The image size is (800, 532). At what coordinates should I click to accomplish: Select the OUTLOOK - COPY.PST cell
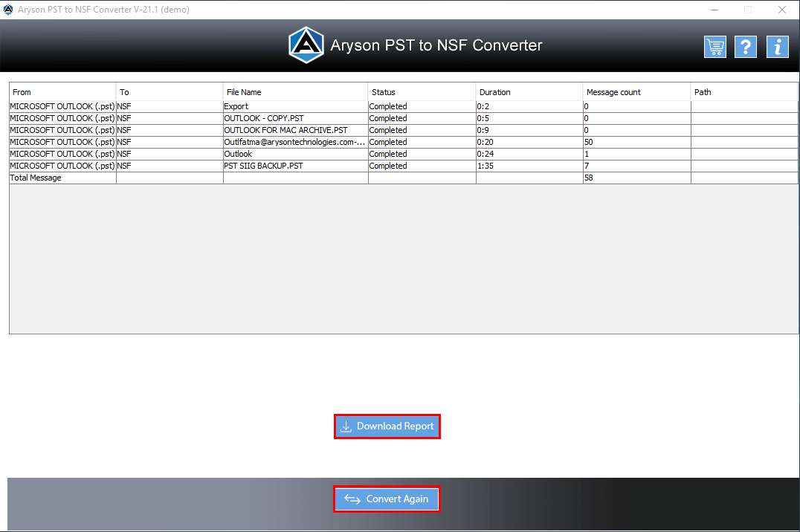click(295, 118)
